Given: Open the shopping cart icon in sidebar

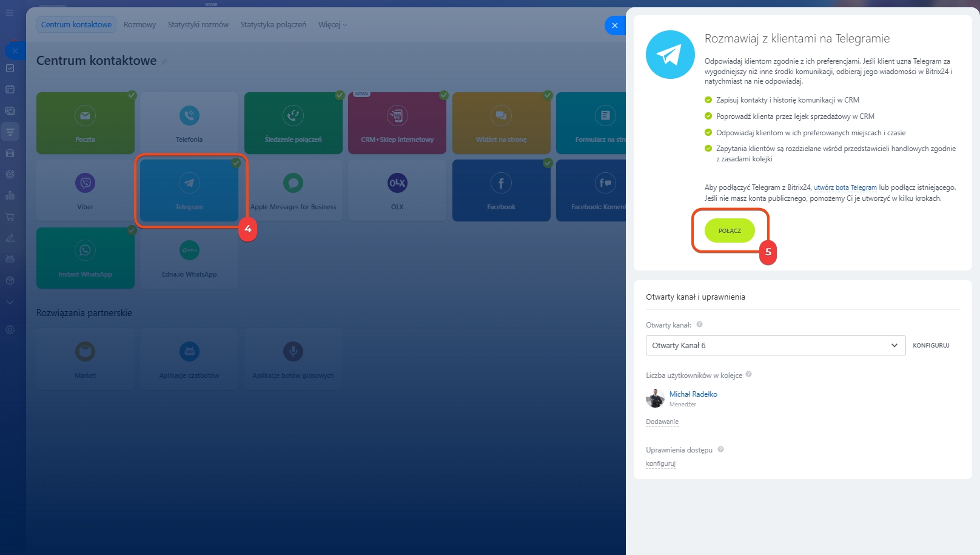Looking at the screenshot, I should pyautogui.click(x=10, y=217).
